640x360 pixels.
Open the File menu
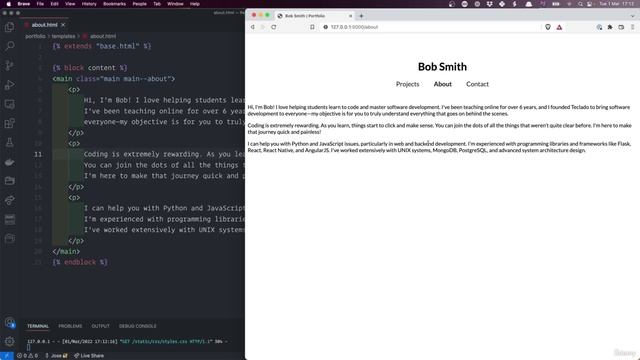tap(40, 4)
